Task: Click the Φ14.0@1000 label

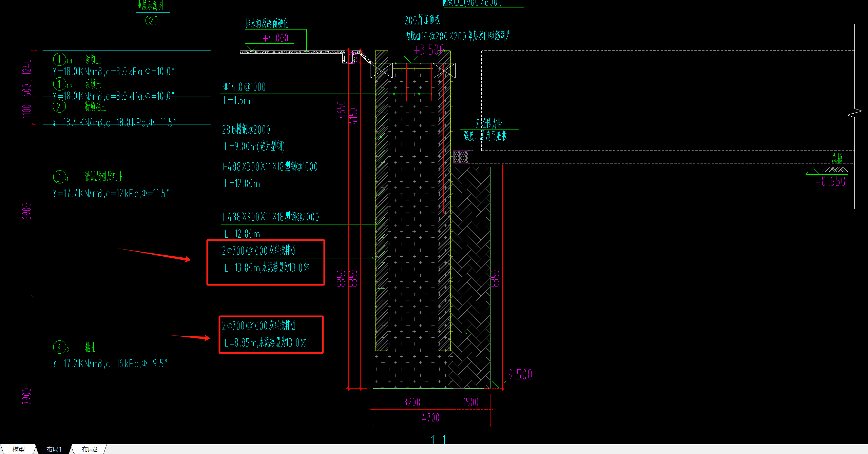Action: coord(244,87)
